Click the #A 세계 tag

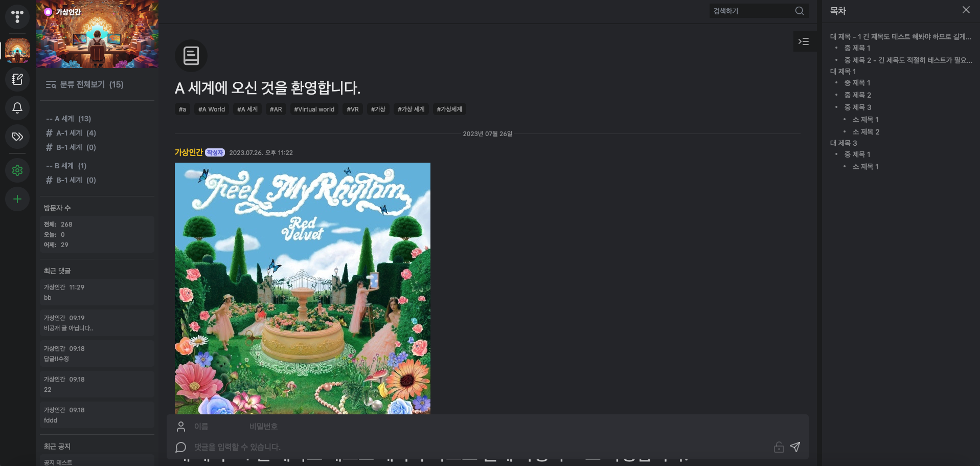pyautogui.click(x=247, y=109)
